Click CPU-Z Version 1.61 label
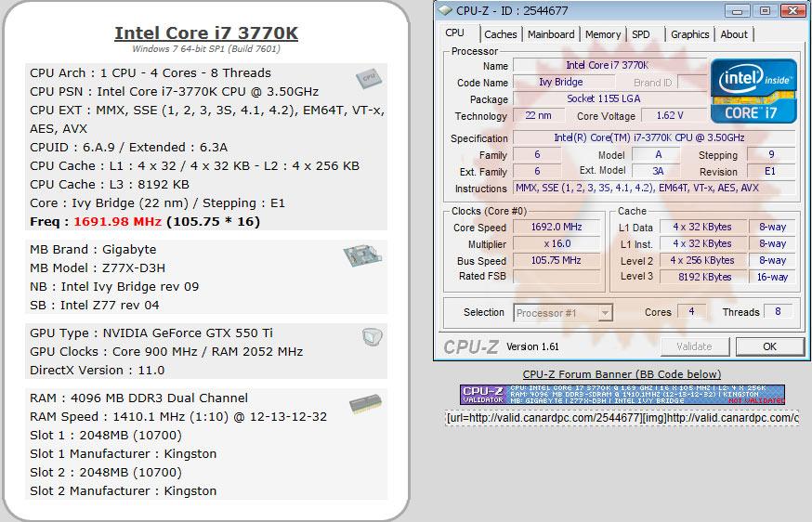Screen dimensions: 812x522 pos(532,347)
